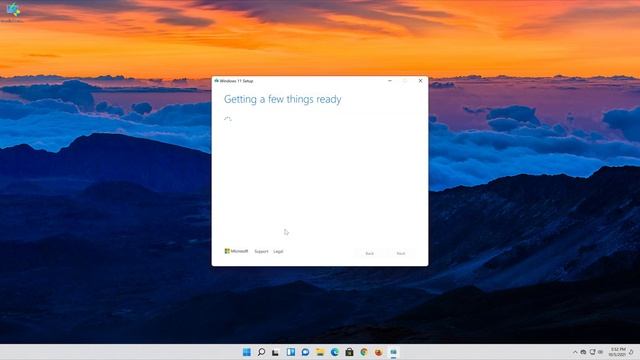This screenshot has height=360, width=640.
Task: Click the Back button in Setup
Action: (x=369, y=253)
